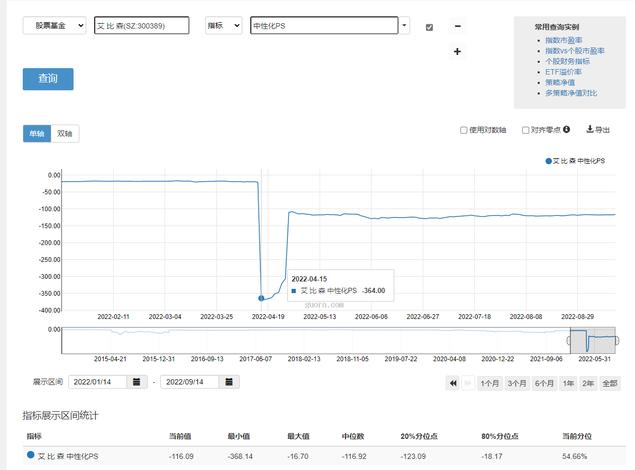Enable the 使用对数轴 checkbox
Viewport: 635px width, 470px height.
coord(464,130)
